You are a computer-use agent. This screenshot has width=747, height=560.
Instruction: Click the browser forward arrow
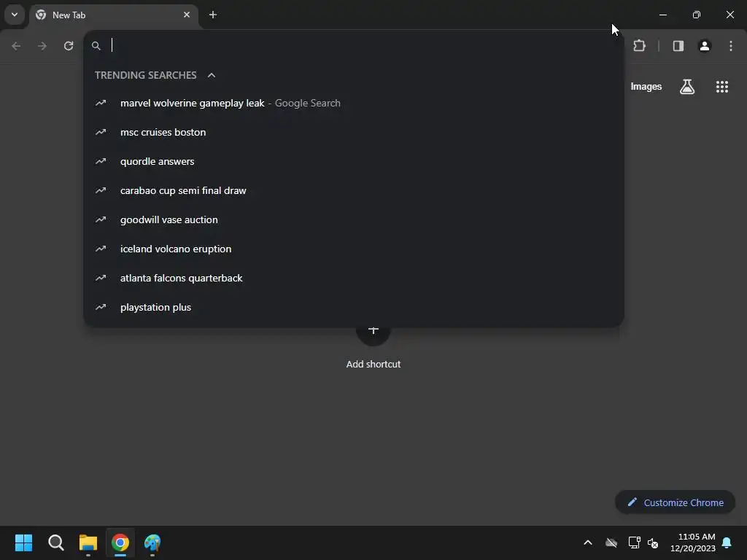pyautogui.click(x=42, y=46)
